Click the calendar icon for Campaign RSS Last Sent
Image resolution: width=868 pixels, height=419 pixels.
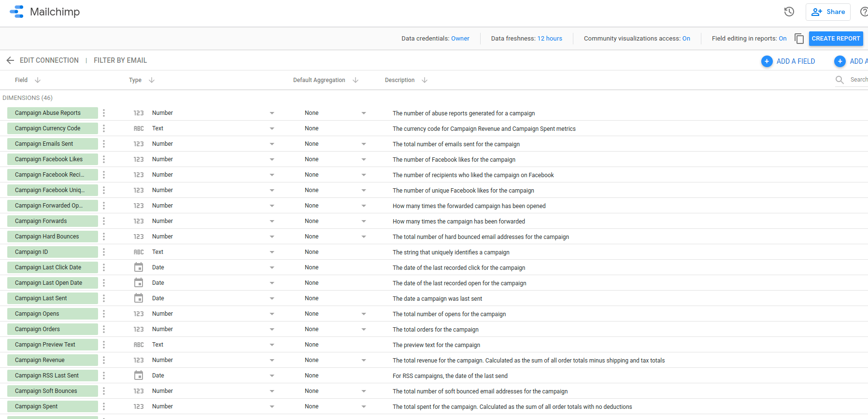pos(139,376)
